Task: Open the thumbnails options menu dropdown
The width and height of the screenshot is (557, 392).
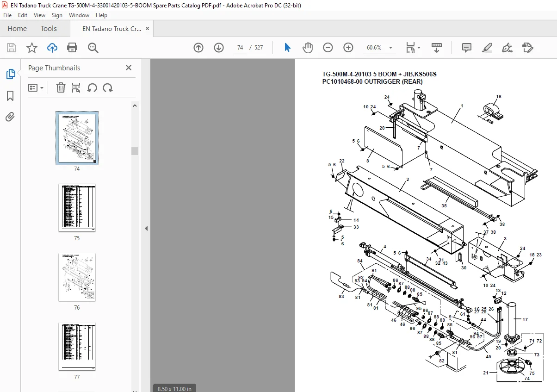Action: [x=36, y=87]
